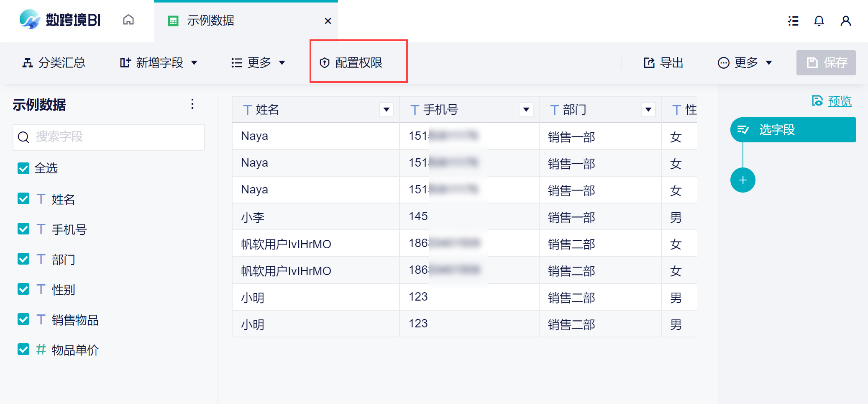This screenshot has width=868, height=404.
Task: Uncheck the 手机号 field checkbox
Action: click(23, 229)
